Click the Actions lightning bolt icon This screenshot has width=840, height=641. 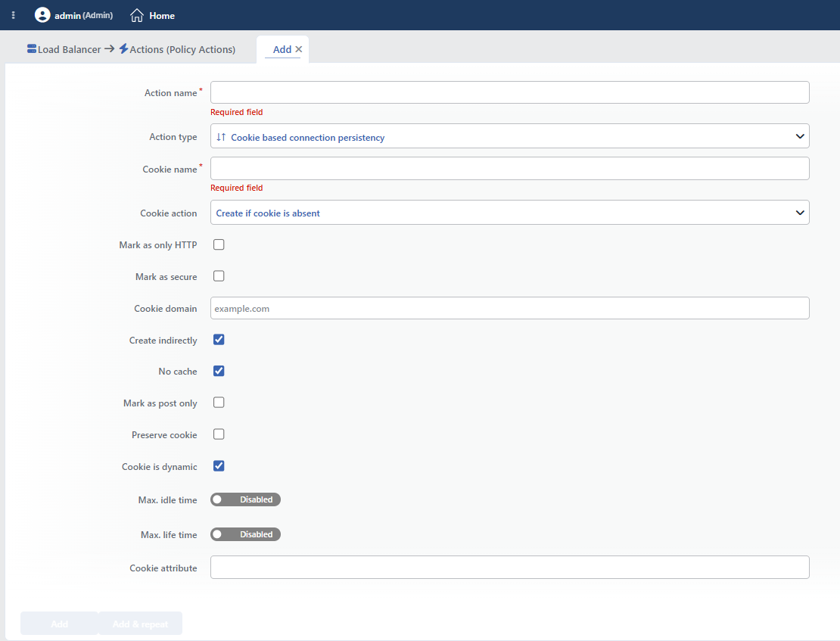point(124,48)
